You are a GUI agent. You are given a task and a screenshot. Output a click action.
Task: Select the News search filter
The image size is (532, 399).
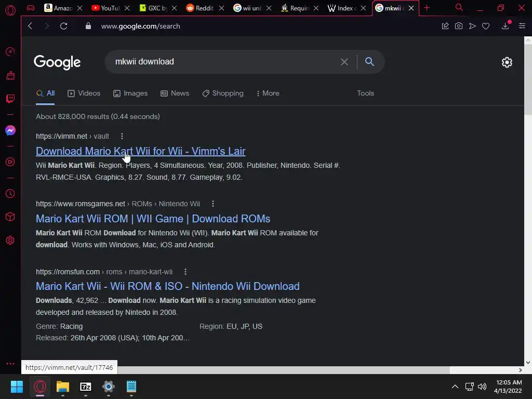pos(175,94)
